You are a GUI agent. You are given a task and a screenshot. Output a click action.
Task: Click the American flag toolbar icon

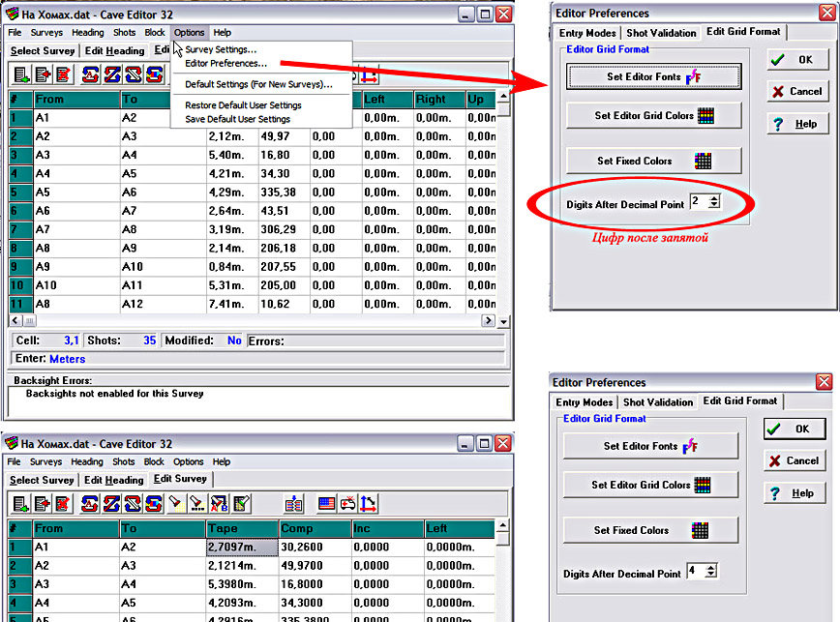click(325, 503)
